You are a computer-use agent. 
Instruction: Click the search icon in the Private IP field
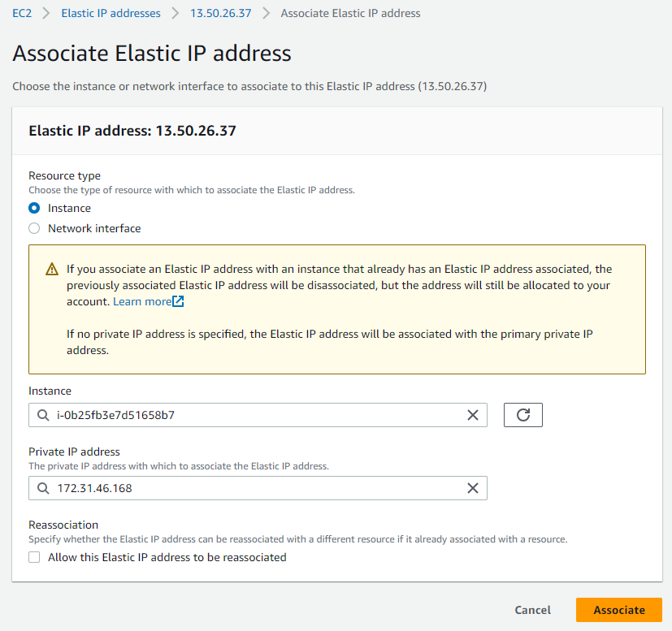click(x=42, y=488)
